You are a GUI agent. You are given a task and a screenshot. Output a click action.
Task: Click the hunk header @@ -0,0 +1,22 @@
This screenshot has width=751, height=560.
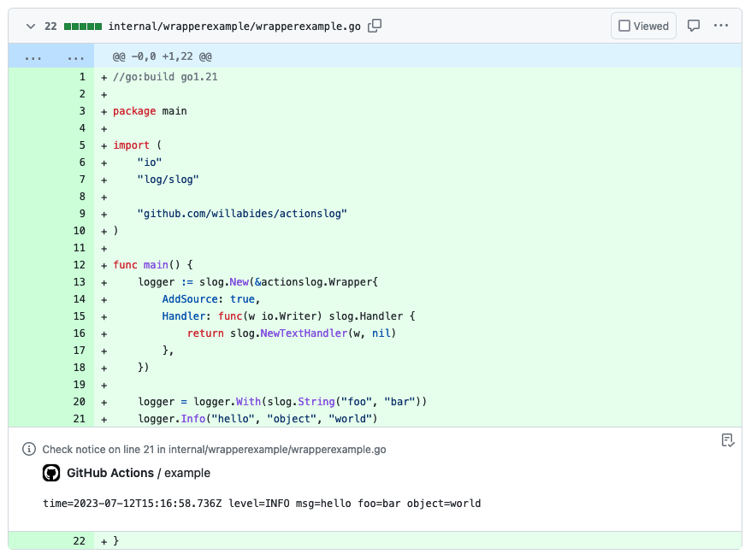(162, 57)
